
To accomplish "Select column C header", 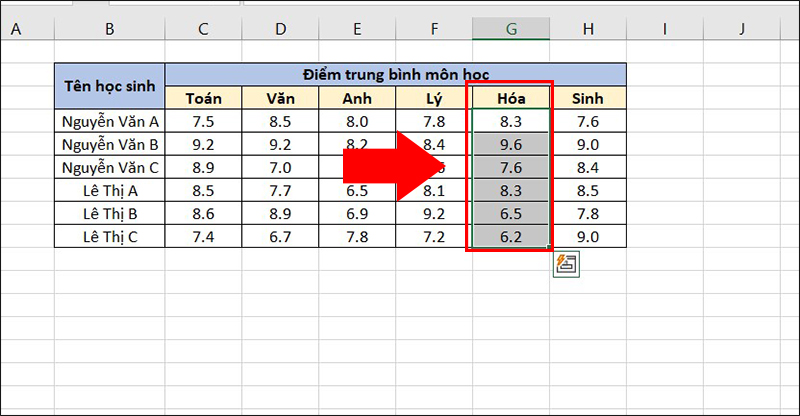I will point(203,29).
